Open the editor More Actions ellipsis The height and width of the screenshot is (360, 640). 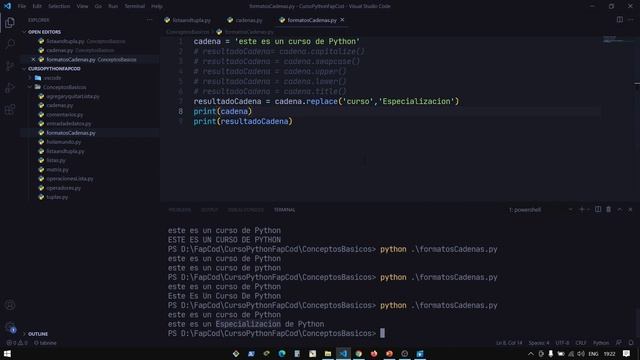(631, 20)
